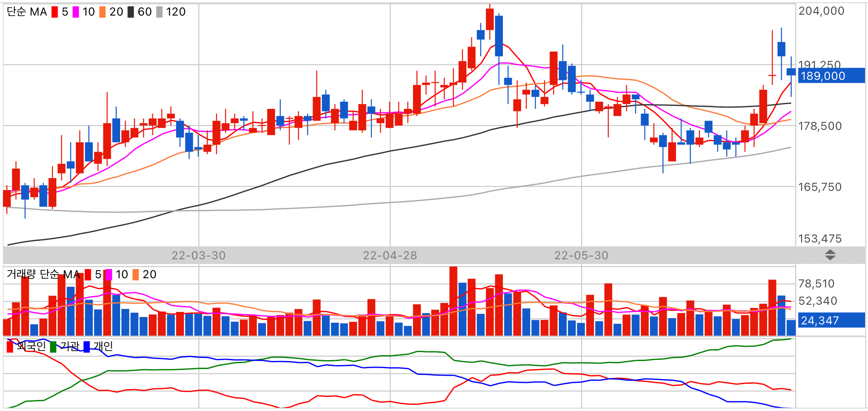Click the 거래량 단순 MA legend label
The width and height of the screenshot is (868, 411).
pyautogui.click(x=43, y=274)
